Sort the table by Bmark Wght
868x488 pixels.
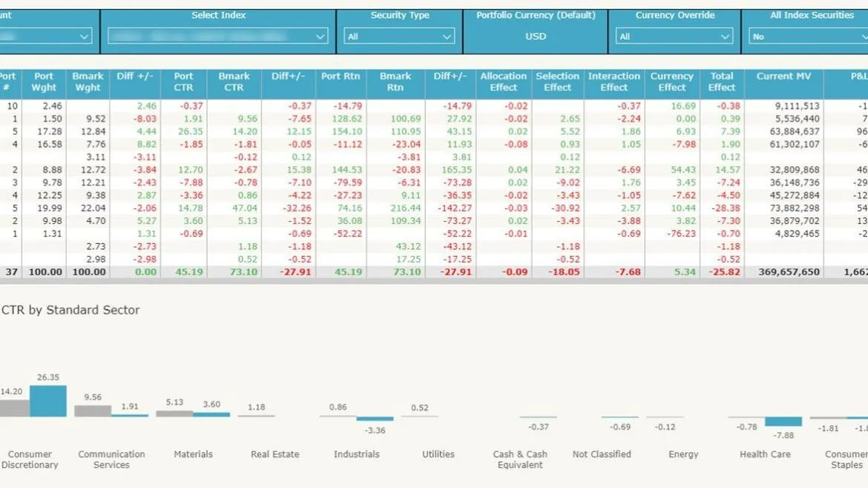tap(88, 81)
